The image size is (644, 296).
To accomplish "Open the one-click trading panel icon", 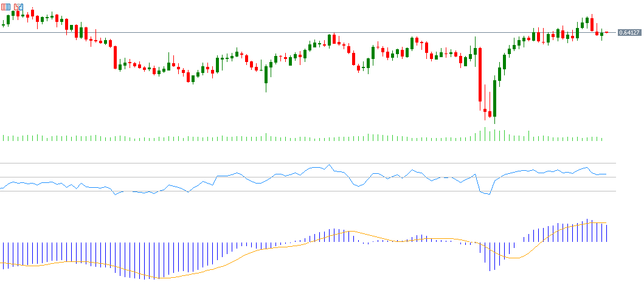I will [5, 7].
